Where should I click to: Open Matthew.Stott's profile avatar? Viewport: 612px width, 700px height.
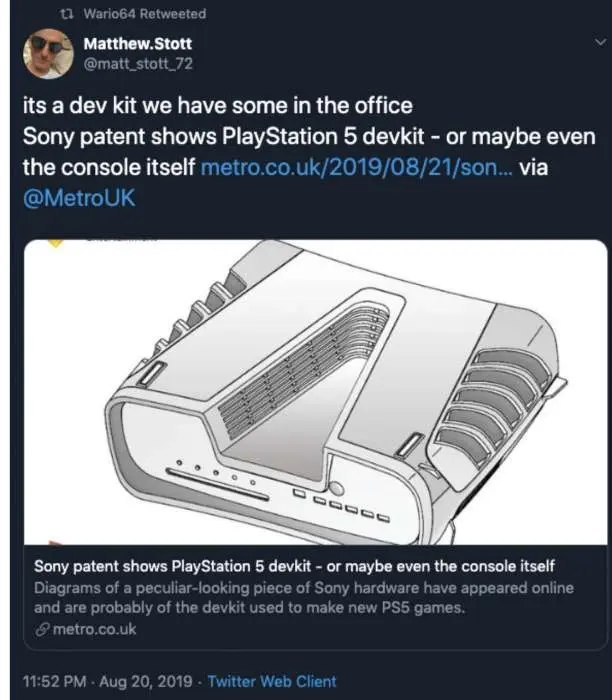click(48, 54)
